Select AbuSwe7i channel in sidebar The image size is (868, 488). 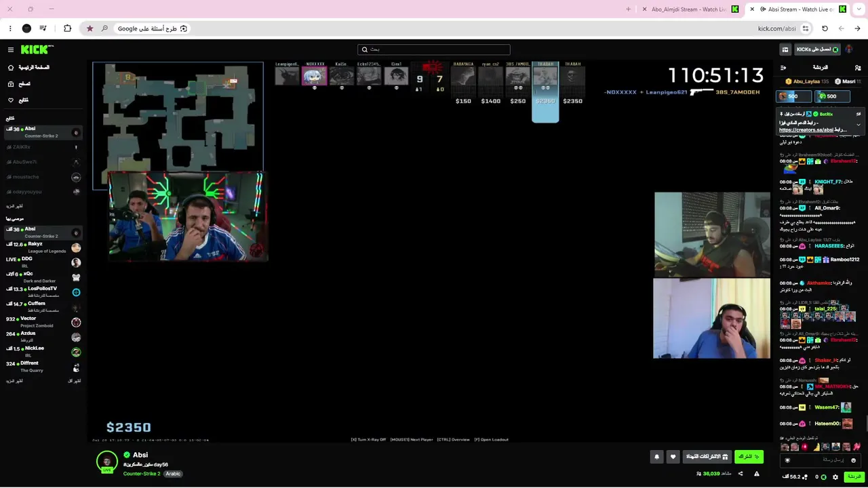pyautogui.click(x=43, y=162)
